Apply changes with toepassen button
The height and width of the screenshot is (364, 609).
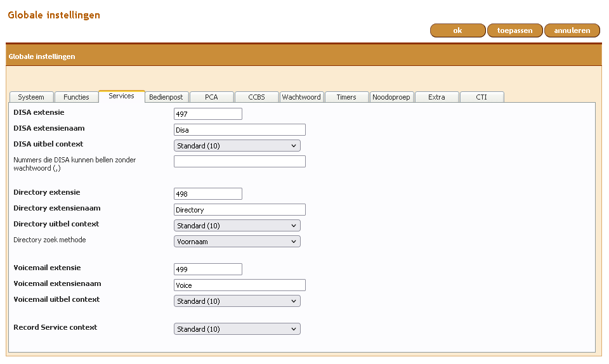pyautogui.click(x=514, y=30)
